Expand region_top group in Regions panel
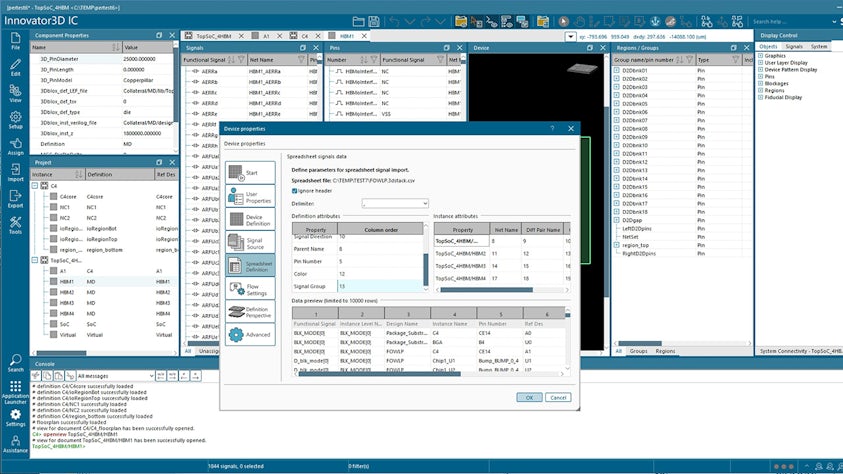Screen dimensions: 843x474 (617, 245)
